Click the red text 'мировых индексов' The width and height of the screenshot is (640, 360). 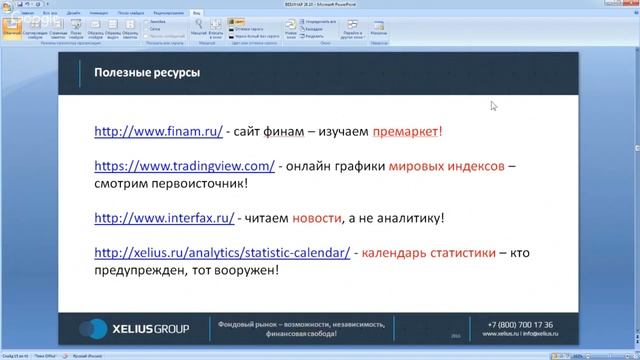447,166
